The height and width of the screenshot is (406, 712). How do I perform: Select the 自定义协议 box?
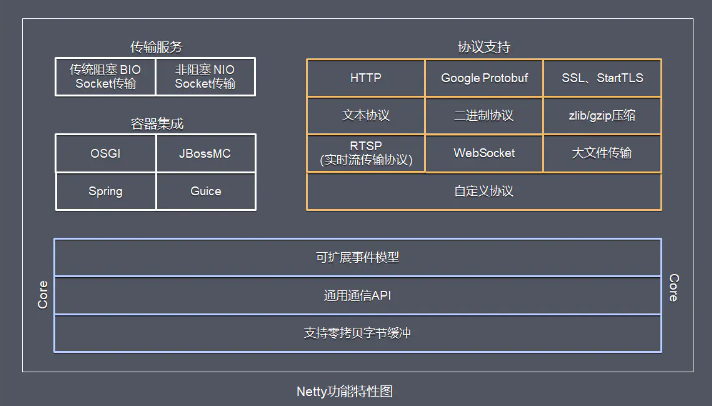click(484, 191)
